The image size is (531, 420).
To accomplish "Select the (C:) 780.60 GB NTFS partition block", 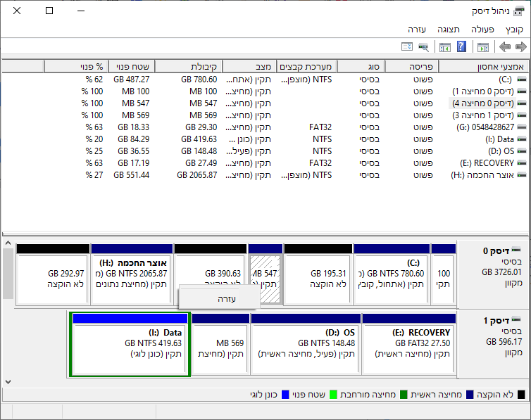I will [391, 274].
